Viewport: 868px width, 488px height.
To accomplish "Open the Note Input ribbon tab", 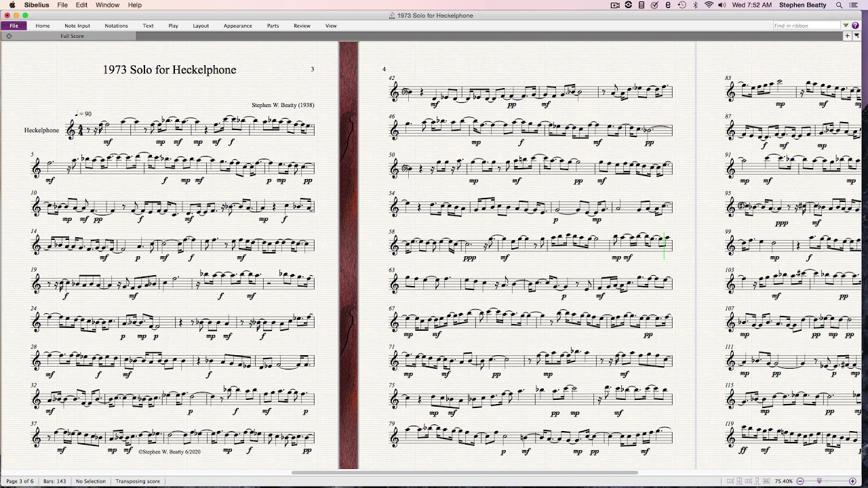I will click(x=77, y=26).
